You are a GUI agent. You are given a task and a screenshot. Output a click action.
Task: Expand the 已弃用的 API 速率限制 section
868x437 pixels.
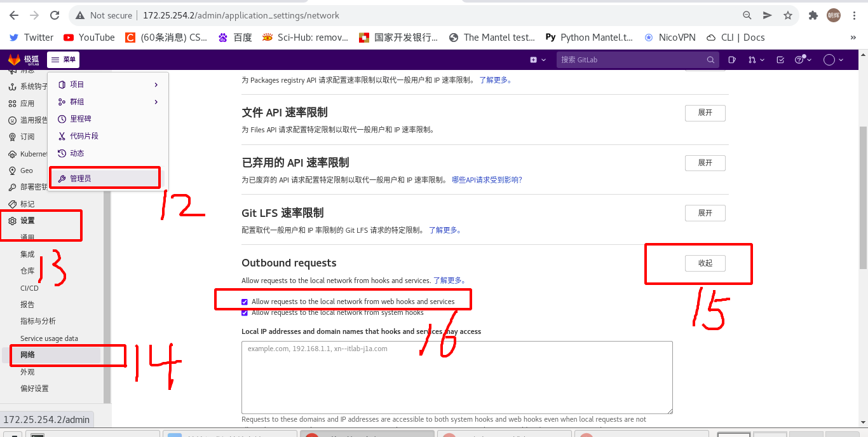coord(705,163)
